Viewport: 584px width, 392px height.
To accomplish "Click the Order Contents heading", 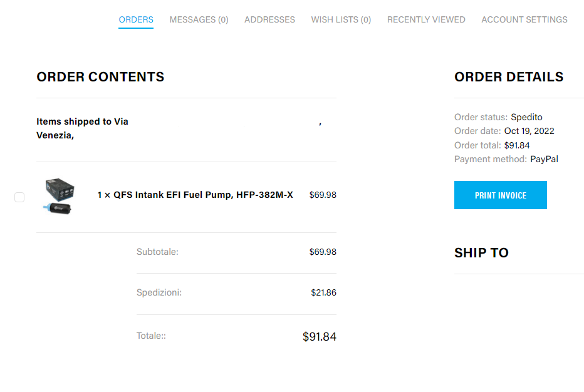I will coord(100,77).
